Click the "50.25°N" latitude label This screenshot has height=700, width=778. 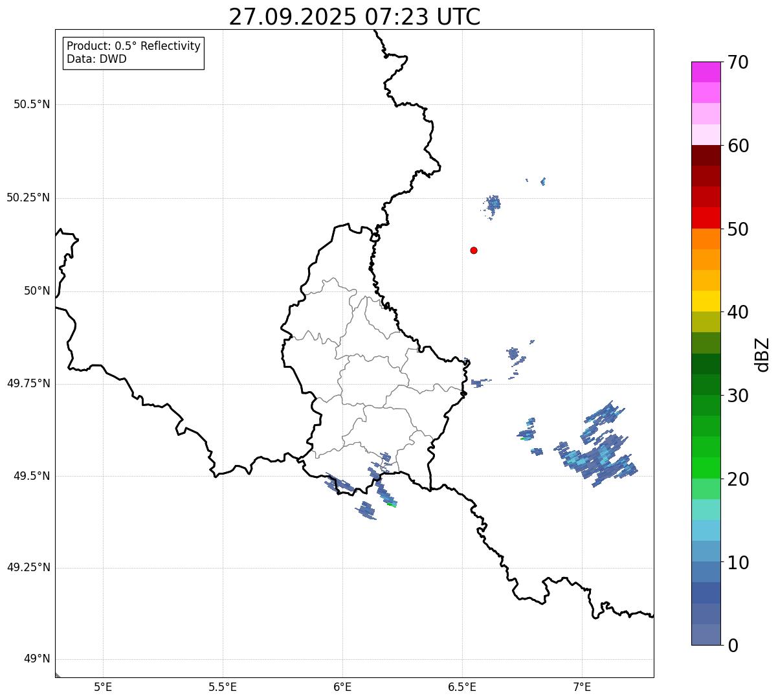coord(28,198)
